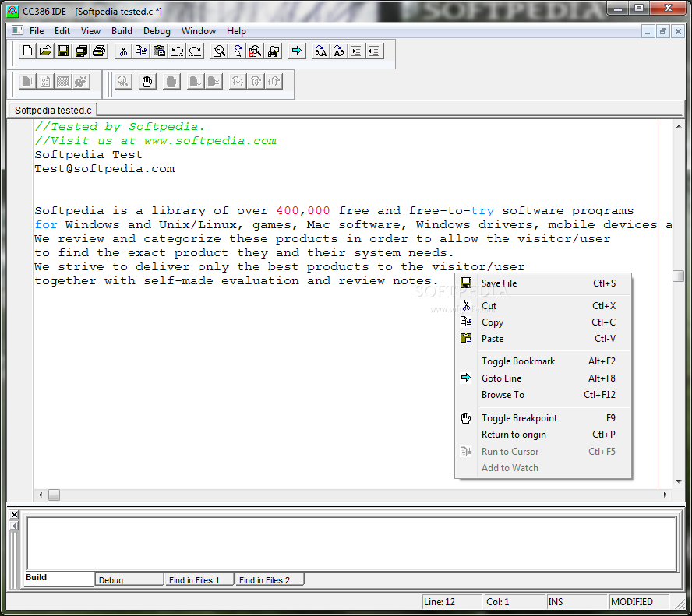Click the Undo toolbar icon

(178, 51)
